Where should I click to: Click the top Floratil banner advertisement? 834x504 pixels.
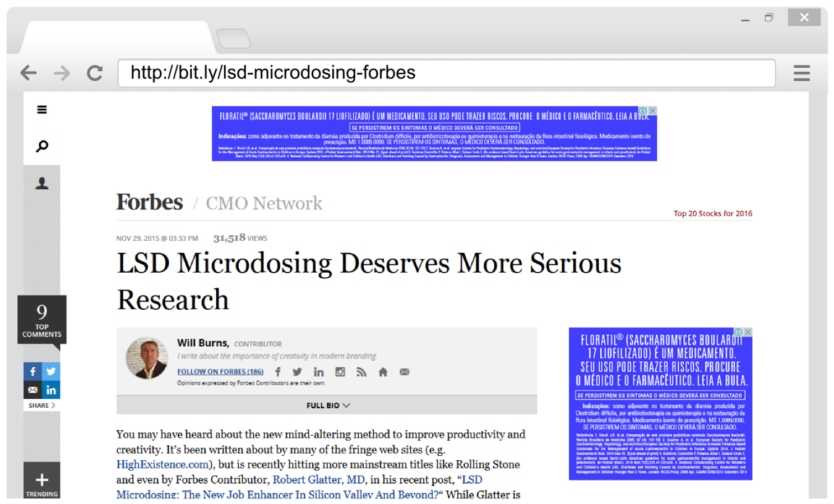[x=434, y=134]
